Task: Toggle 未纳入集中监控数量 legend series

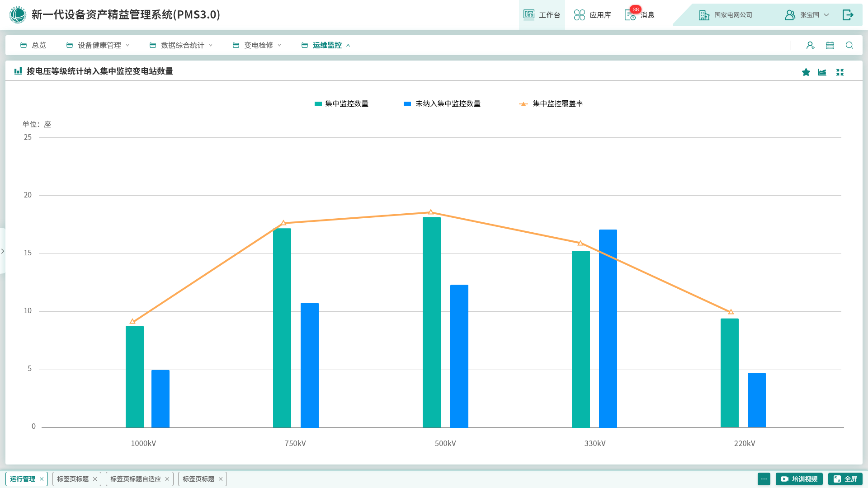Action: [442, 104]
